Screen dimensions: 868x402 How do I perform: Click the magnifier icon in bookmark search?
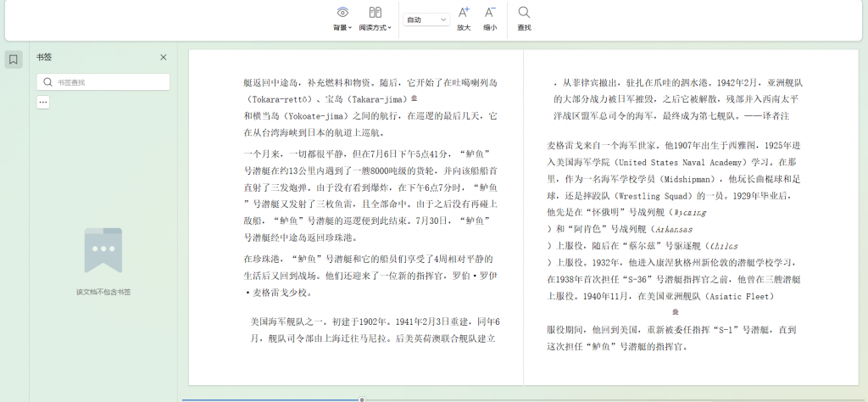47,82
